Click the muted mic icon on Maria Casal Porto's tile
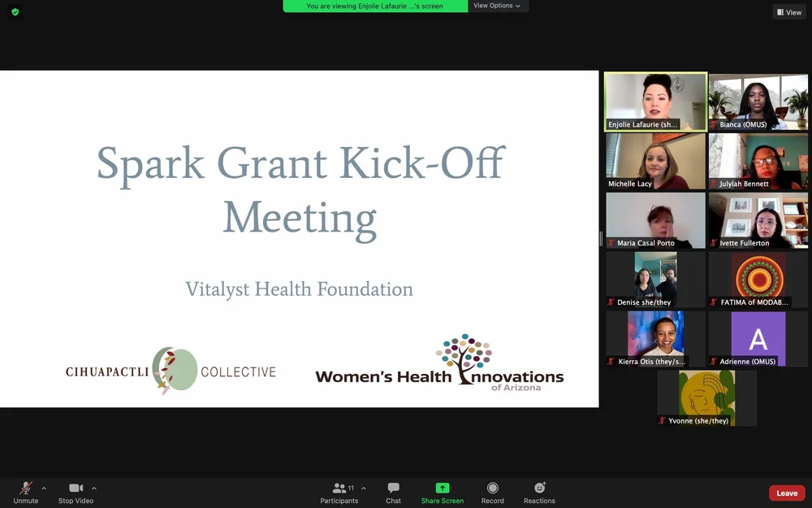The width and height of the screenshot is (812, 508). pyautogui.click(x=611, y=242)
